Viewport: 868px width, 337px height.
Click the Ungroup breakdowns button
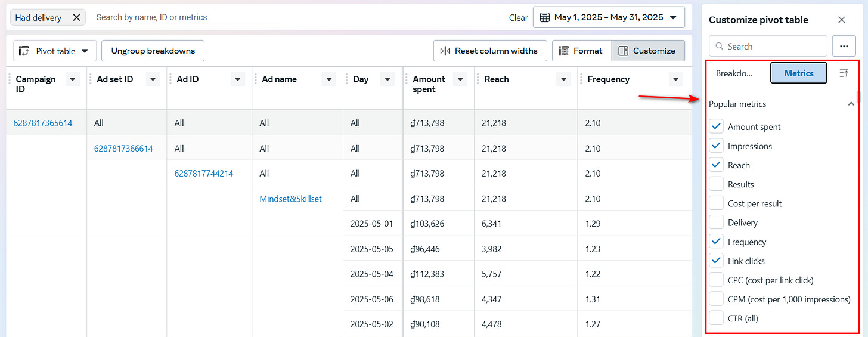pyautogui.click(x=153, y=51)
